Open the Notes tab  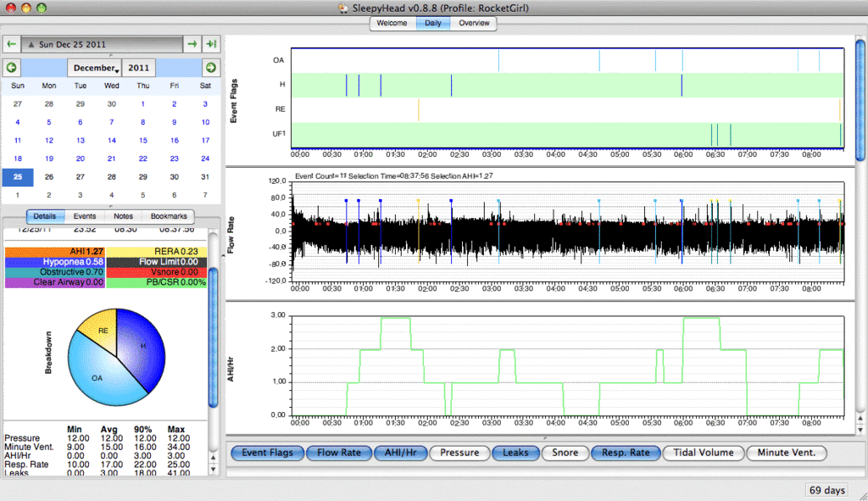(x=123, y=216)
